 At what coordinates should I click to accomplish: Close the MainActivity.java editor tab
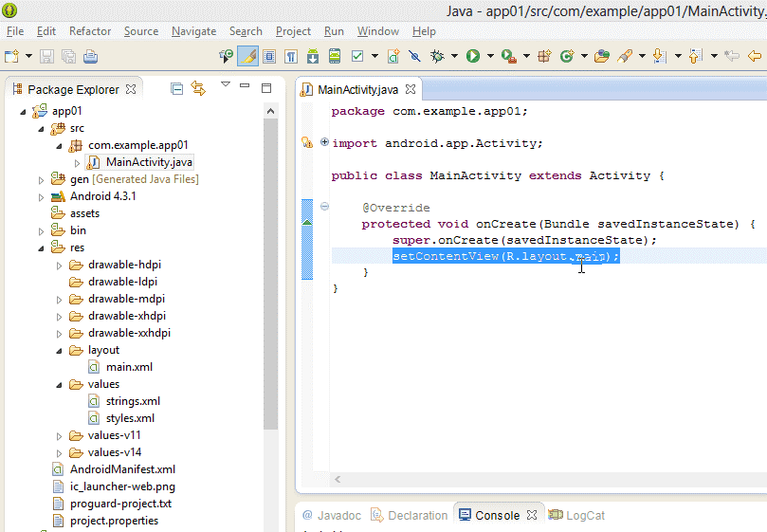[x=411, y=90]
